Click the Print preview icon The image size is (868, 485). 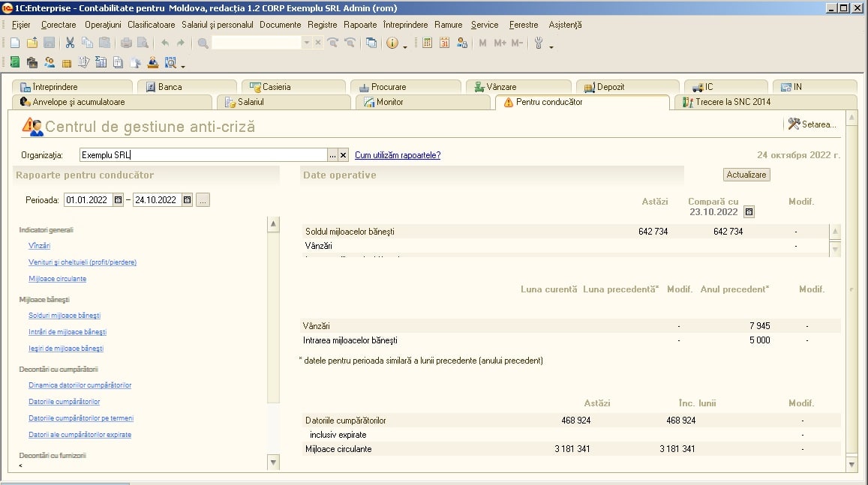[143, 43]
